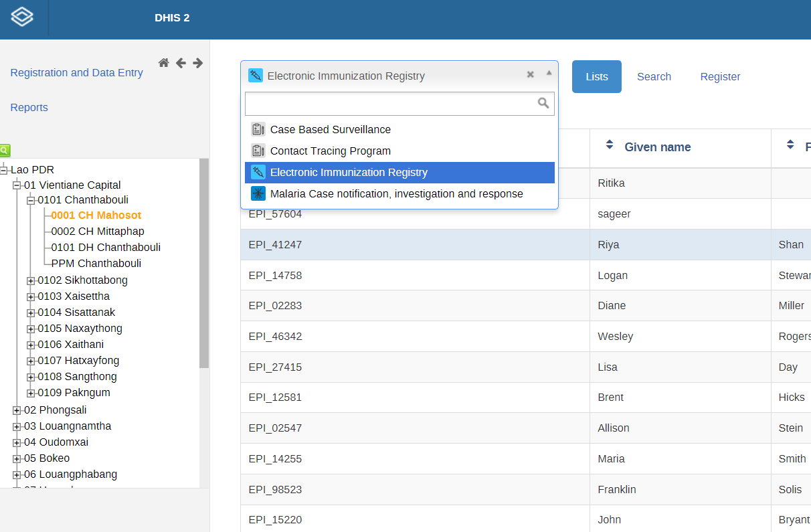Click given name Brent
This screenshot has width=811, height=532.
(x=610, y=397)
